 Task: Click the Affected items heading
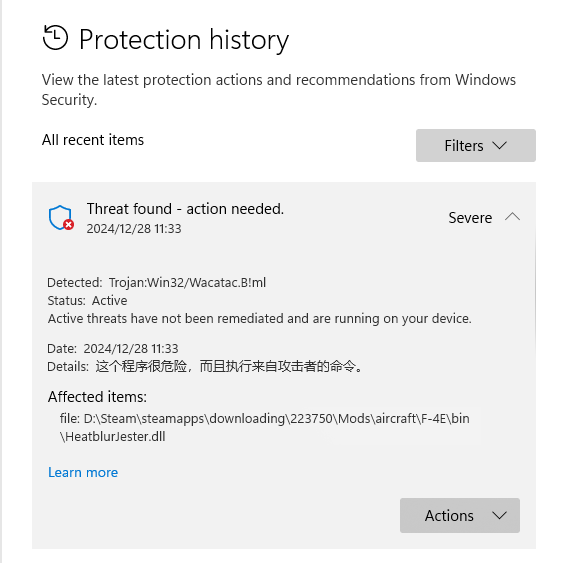(97, 397)
